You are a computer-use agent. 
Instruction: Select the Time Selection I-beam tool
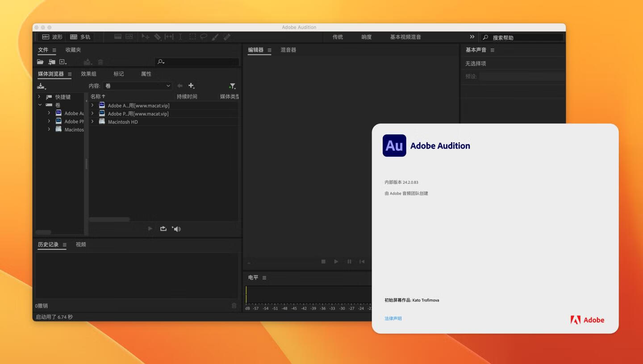[180, 37]
